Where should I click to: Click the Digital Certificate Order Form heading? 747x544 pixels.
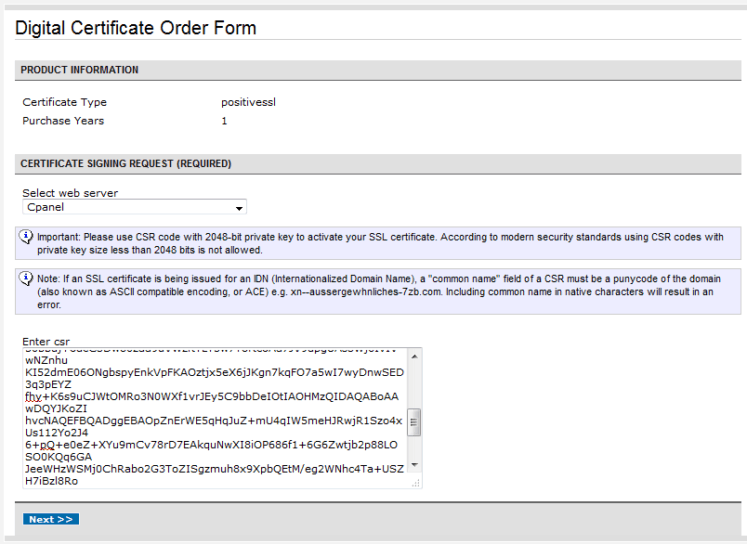(x=136, y=28)
